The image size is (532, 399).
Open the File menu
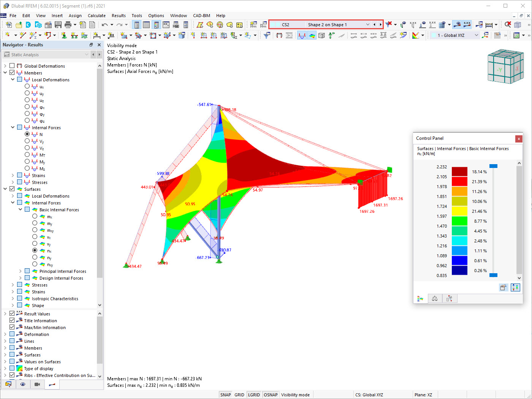(13, 16)
